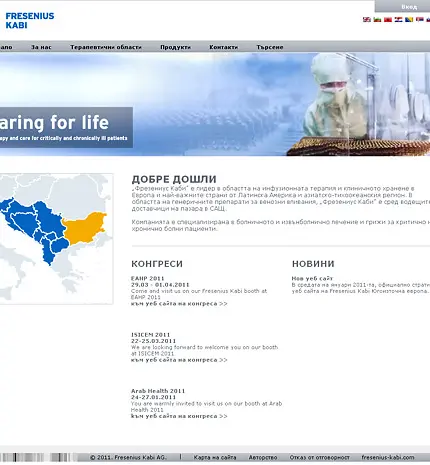Click the orange Bulgaria region on map
This screenshot has height=465, width=430.
[x=85, y=228]
